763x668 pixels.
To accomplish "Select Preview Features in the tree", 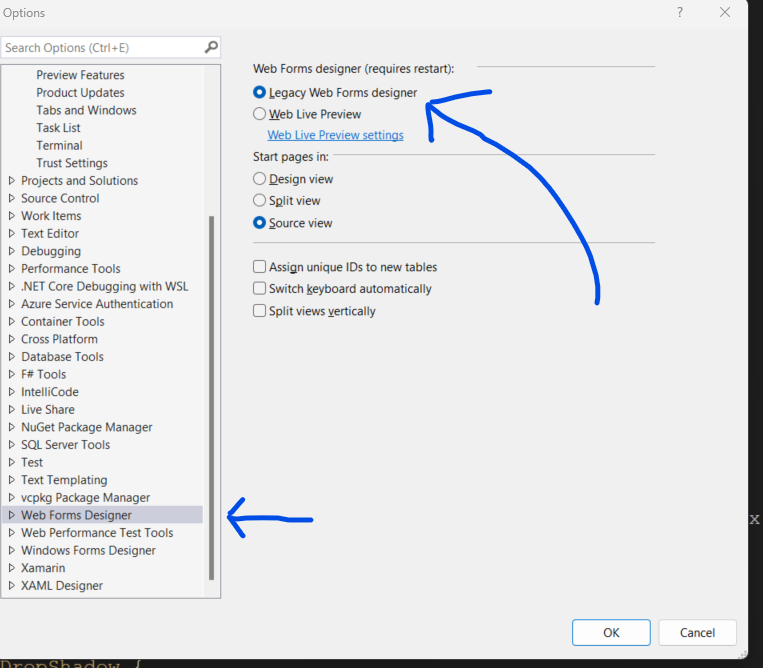I will click(80, 75).
